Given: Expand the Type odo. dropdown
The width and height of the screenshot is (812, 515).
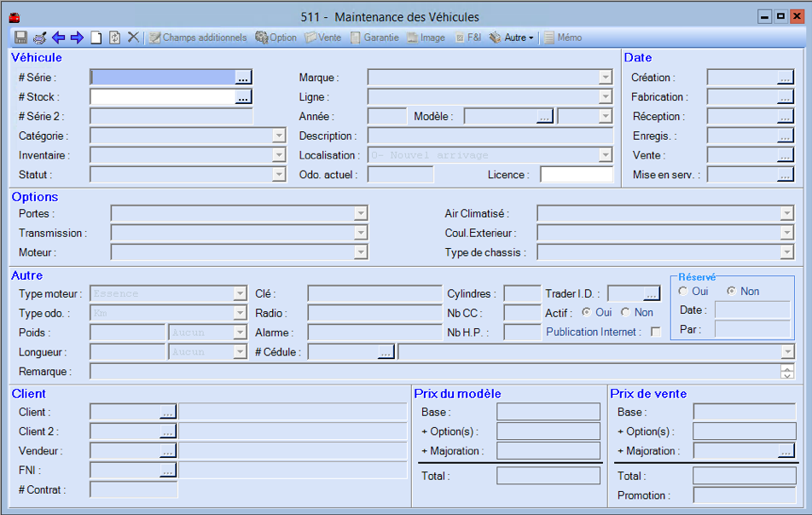Looking at the screenshot, I should click(x=240, y=313).
